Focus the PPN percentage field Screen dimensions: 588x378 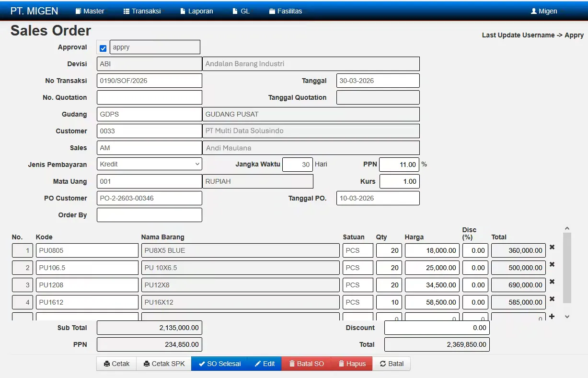(x=399, y=165)
